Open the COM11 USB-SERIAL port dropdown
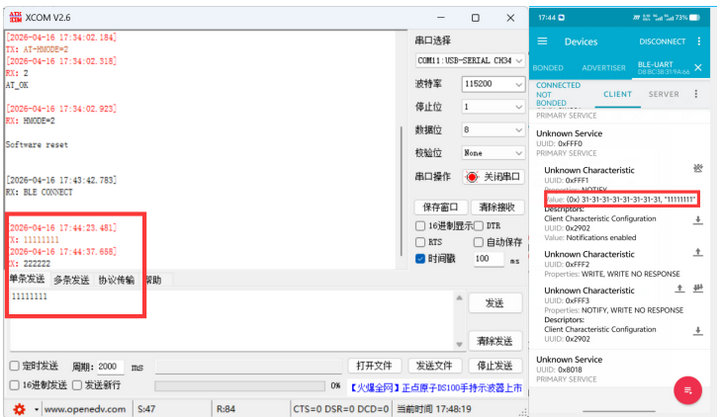 point(470,61)
